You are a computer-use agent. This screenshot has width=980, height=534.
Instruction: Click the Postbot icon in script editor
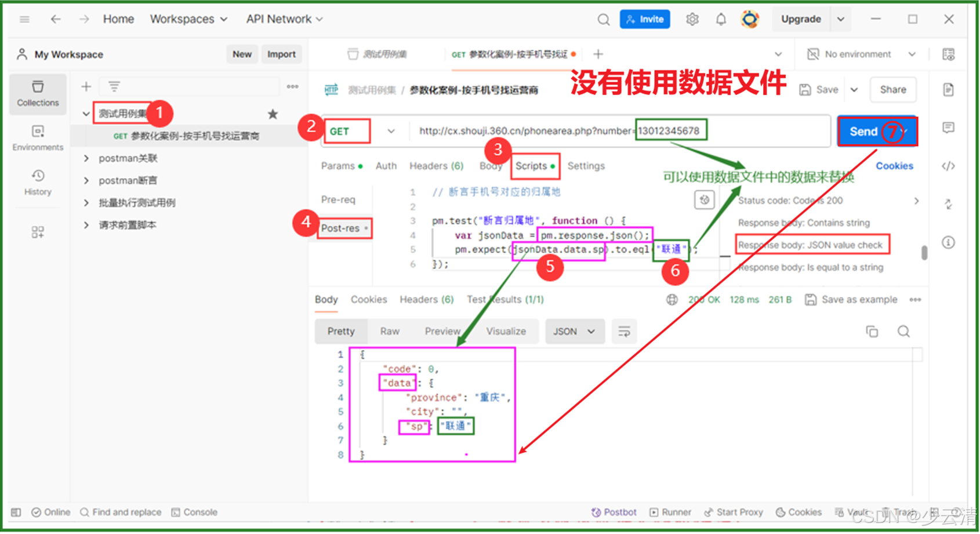point(704,200)
